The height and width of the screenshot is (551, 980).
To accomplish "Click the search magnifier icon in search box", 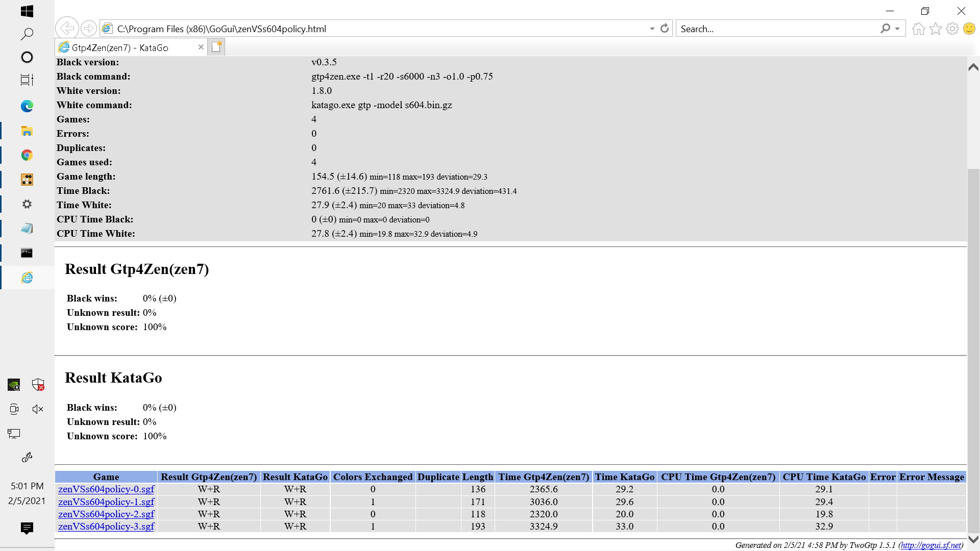I will 885,29.
